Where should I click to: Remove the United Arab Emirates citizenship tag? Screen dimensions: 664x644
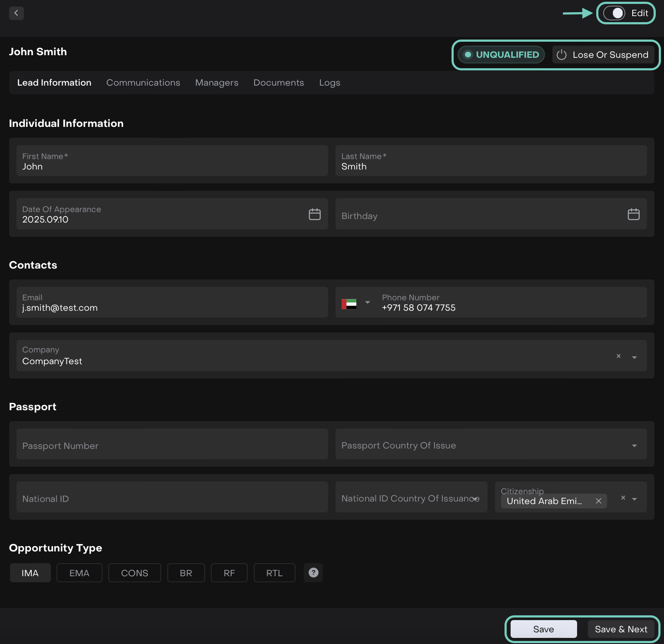pyautogui.click(x=598, y=501)
